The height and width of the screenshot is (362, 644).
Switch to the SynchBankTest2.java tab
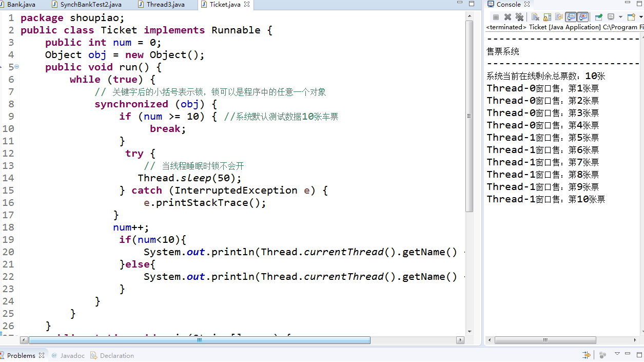coord(86,4)
